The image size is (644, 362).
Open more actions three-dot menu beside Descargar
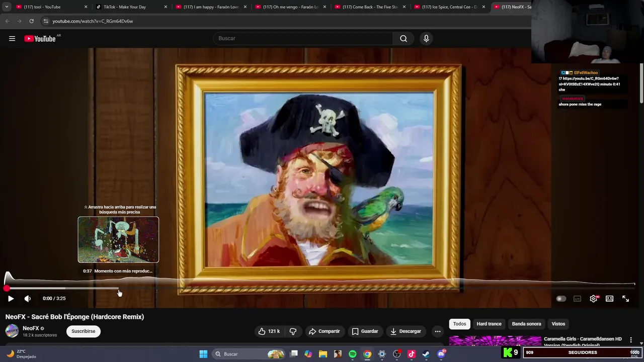[x=438, y=331]
